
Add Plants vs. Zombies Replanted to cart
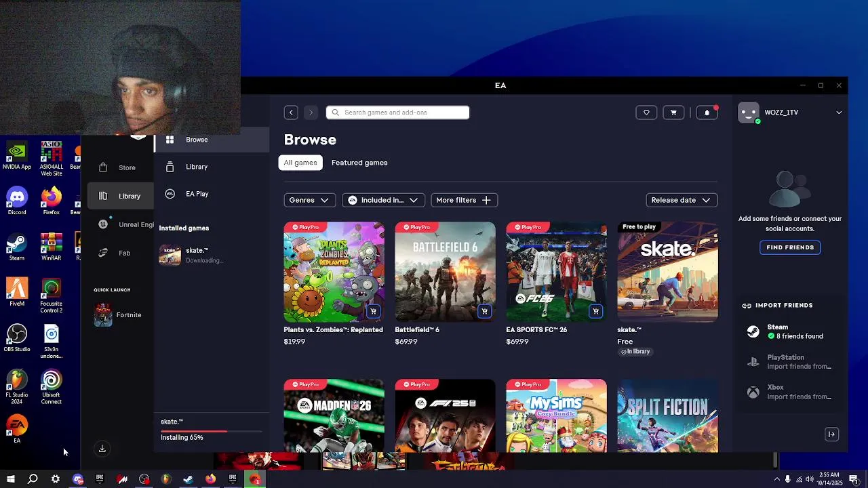tap(373, 312)
